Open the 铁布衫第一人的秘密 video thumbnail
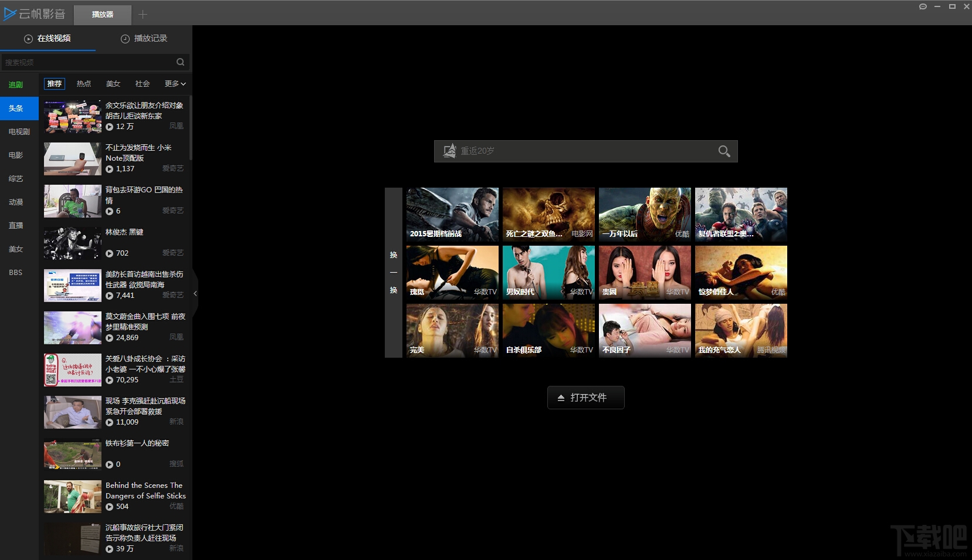Screen dimensions: 972x560 point(73,454)
